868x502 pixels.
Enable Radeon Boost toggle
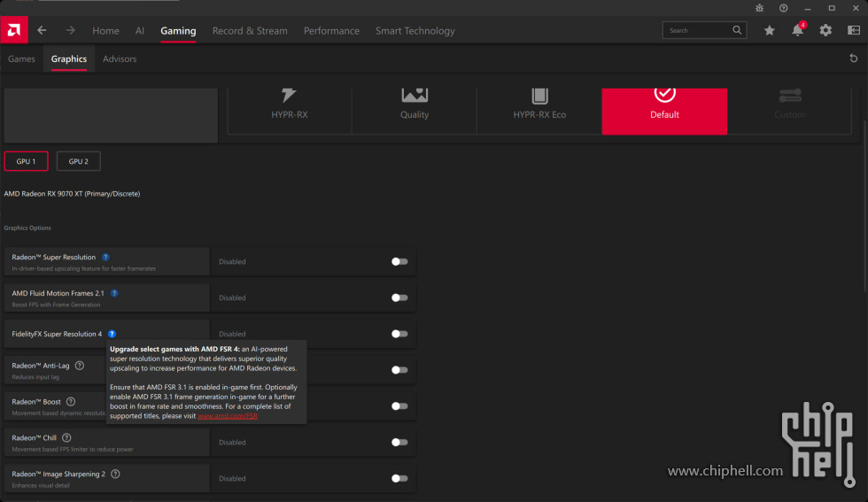399,406
